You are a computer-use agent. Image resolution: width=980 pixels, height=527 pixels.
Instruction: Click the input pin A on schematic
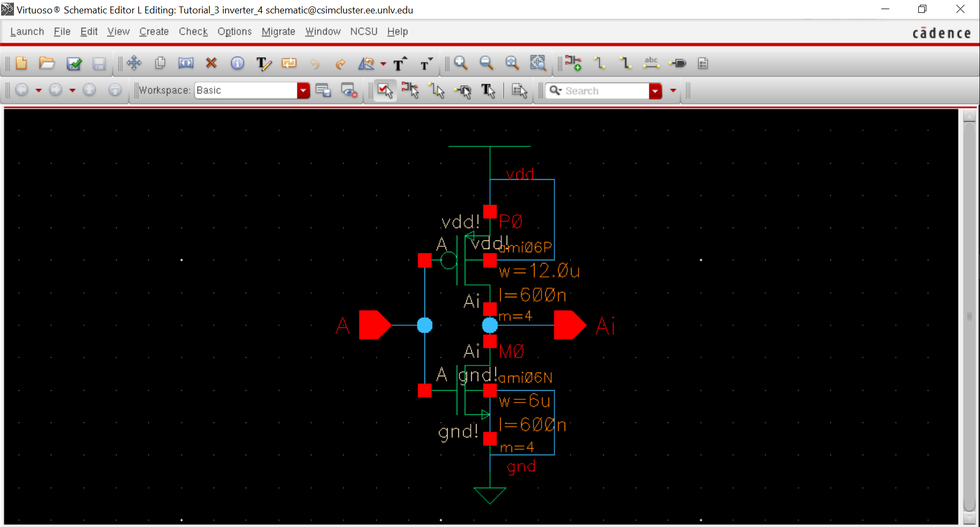coord(375,325)
